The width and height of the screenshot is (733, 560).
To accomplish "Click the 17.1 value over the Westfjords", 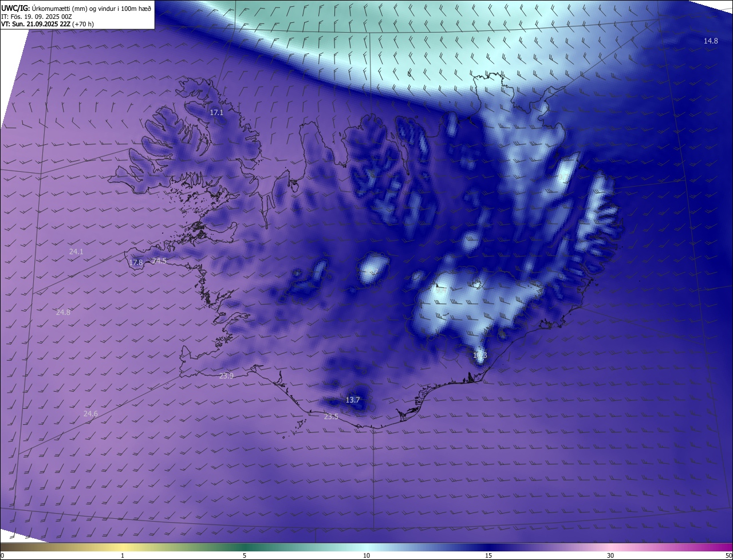I will [x=216, y=113].
